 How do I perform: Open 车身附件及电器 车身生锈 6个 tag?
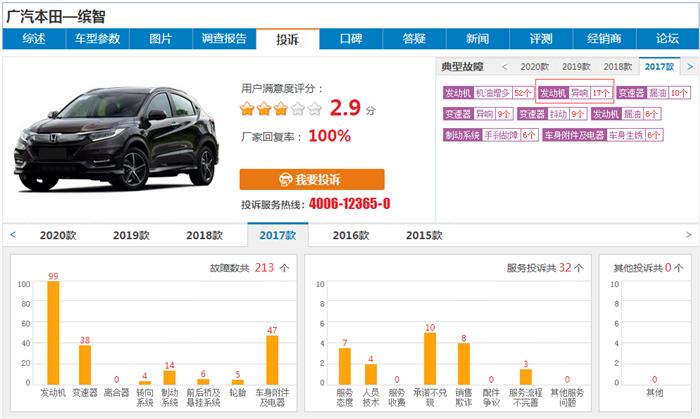603,135
